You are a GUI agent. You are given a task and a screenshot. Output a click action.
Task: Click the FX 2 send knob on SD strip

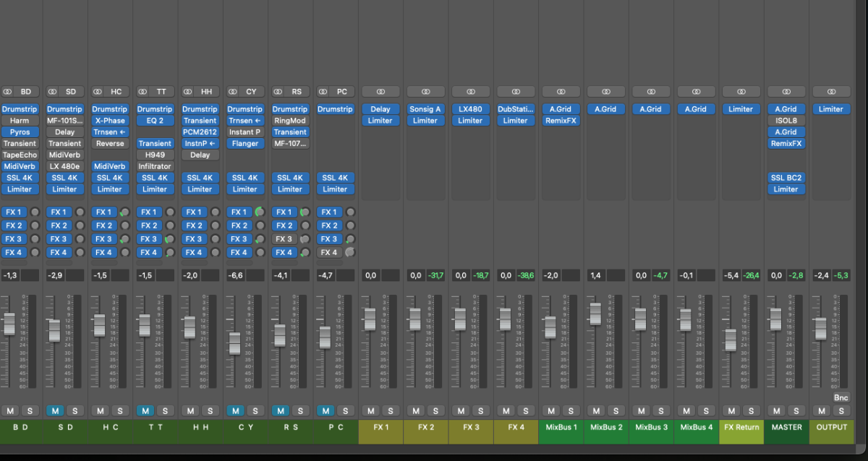point(80,225)
